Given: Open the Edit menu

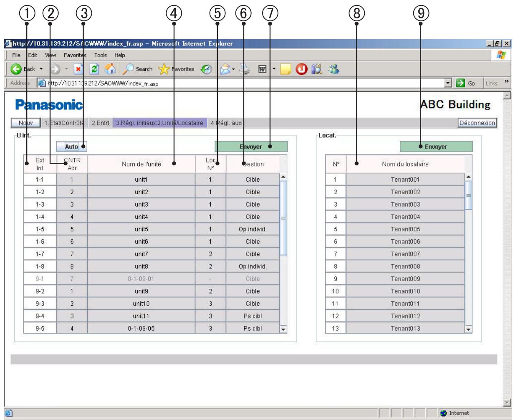Looking at the screenshot, I should point(32,55).
